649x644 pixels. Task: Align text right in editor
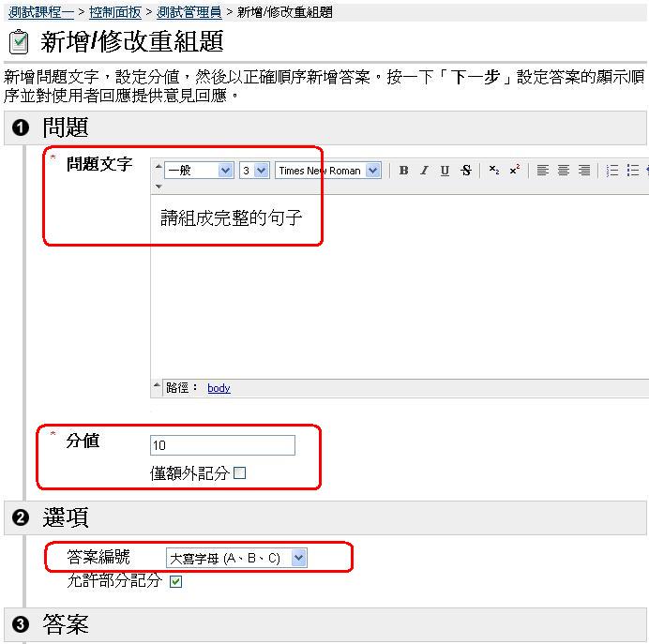pos(584,171)
